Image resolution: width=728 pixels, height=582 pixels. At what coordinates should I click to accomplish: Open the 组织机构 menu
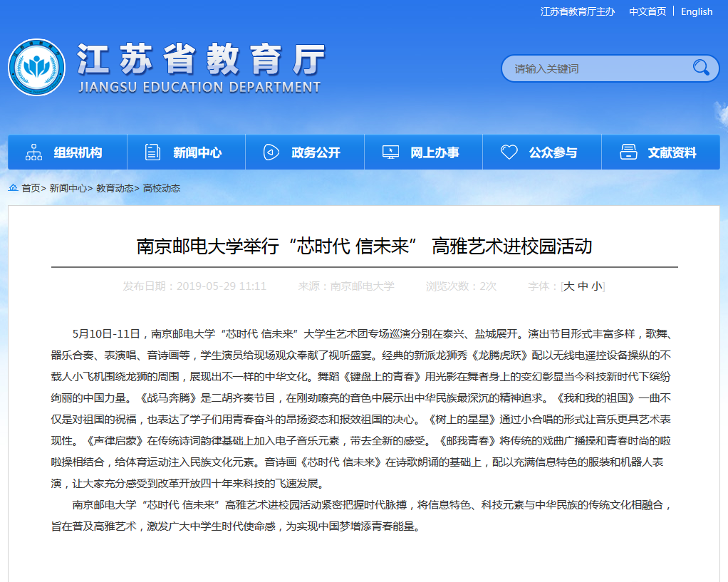click(x=68, y=152)
